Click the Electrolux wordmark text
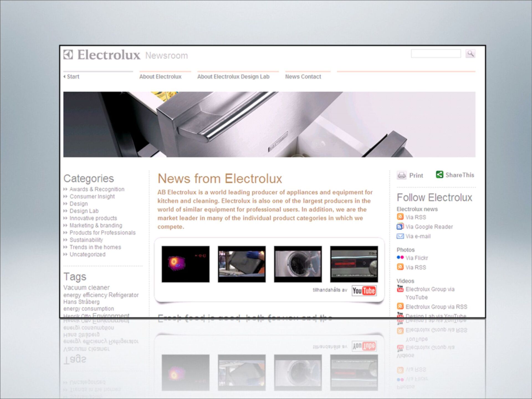 tap(109, 55)
